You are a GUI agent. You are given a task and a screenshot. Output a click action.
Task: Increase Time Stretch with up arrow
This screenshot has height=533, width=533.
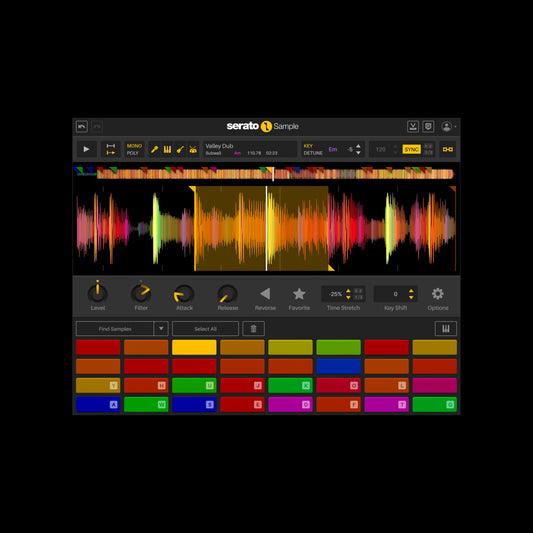(348, 291)
